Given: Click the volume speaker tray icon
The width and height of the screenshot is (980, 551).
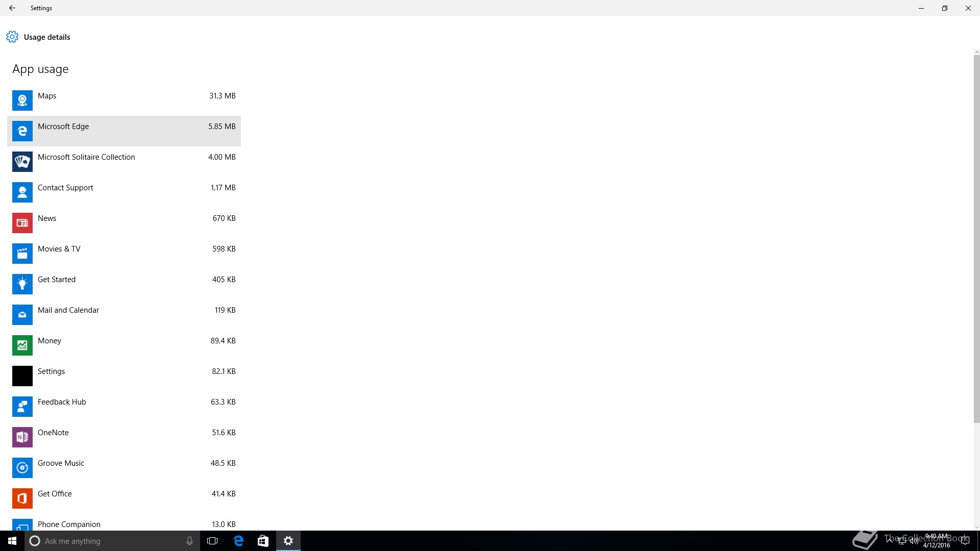Looking at the screenshot, I should pos(914,541).
